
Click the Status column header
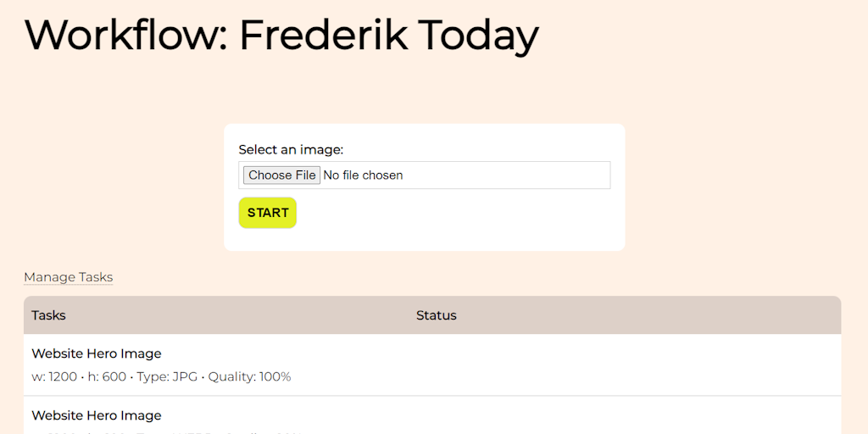coord(436,315)
